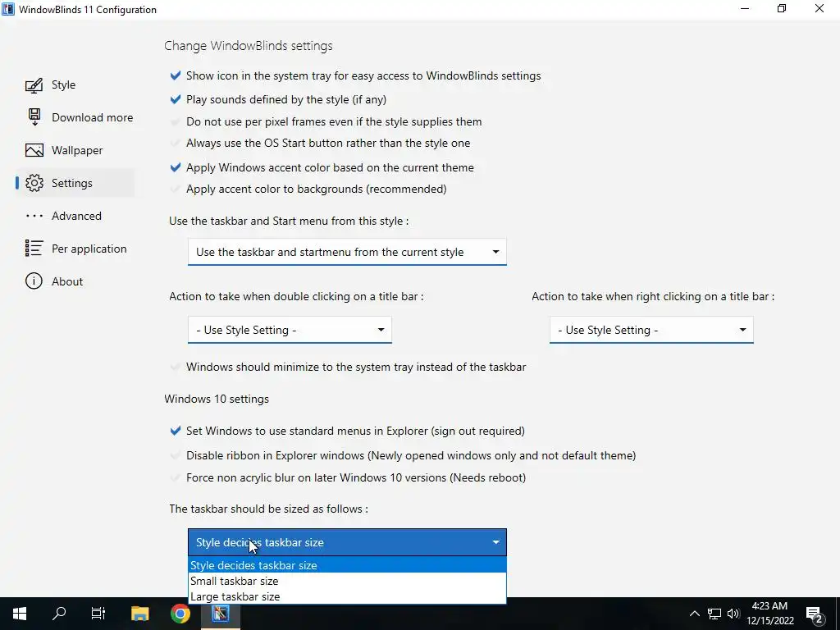Enable Always use the OS Start button

point(176,143)
